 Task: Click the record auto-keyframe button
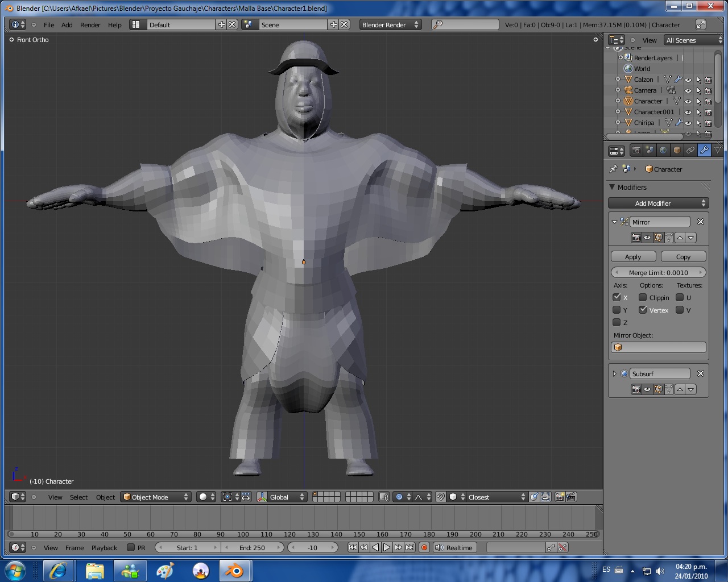424,548
